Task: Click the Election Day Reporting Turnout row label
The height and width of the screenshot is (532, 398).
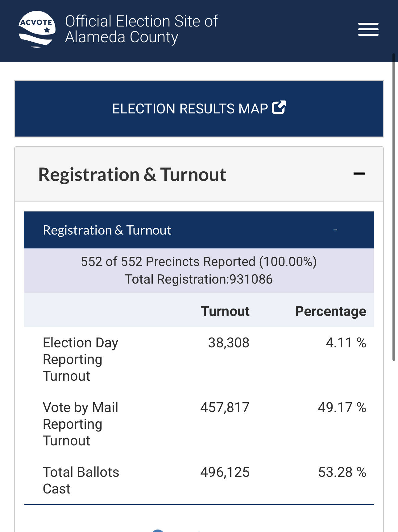Action: 81,359
